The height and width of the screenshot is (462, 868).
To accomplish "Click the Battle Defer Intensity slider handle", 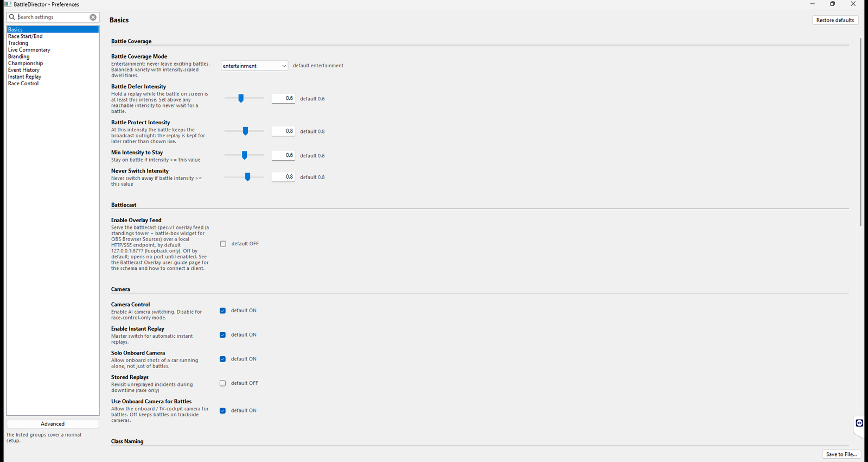I will [241, 98].
